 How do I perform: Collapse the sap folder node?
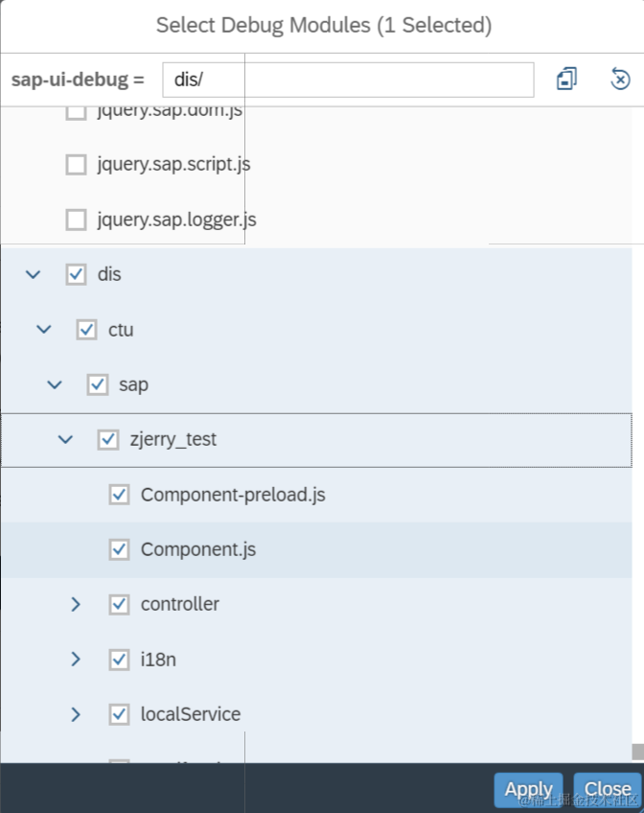click(55, 384)
